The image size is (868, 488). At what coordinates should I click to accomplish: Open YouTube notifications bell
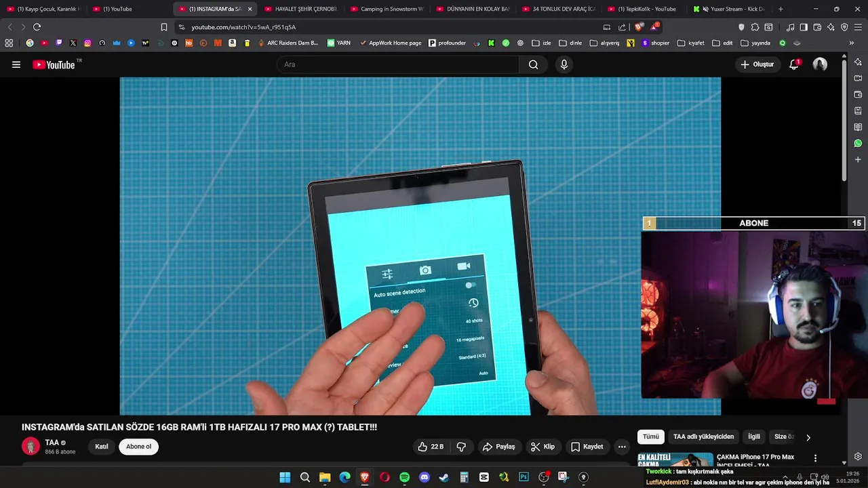click(x=794, y=64)
